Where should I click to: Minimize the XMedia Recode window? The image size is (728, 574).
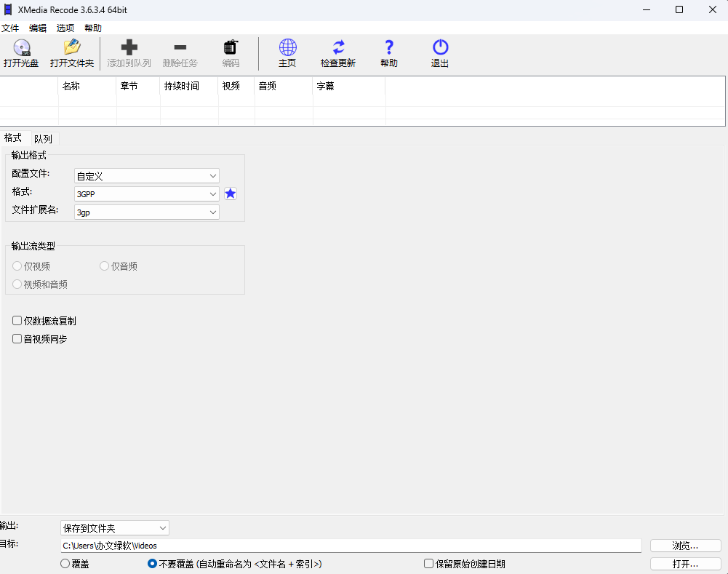point(647,9)
